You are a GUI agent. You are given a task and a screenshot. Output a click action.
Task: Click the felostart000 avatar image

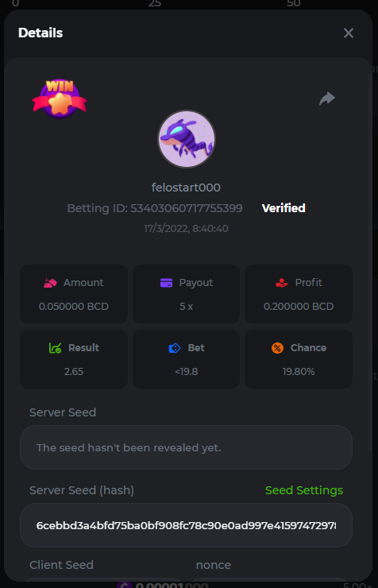coord(187,139)
